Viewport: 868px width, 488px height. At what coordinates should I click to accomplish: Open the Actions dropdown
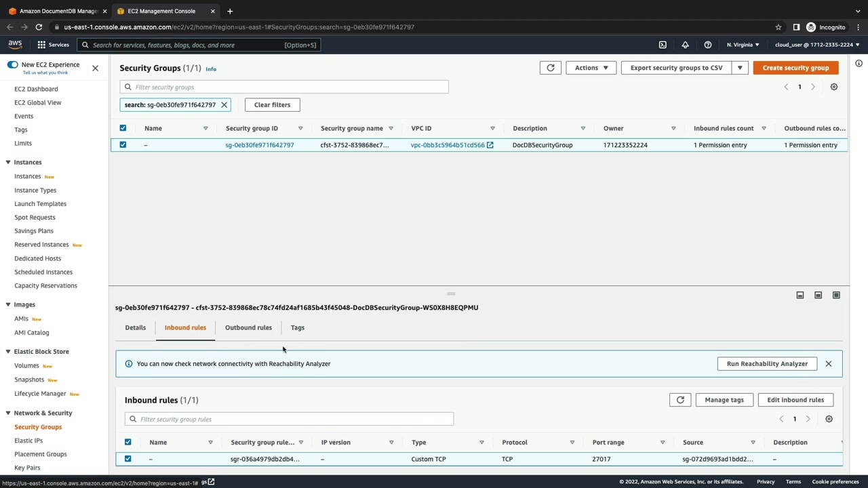[x=591, y=68]
